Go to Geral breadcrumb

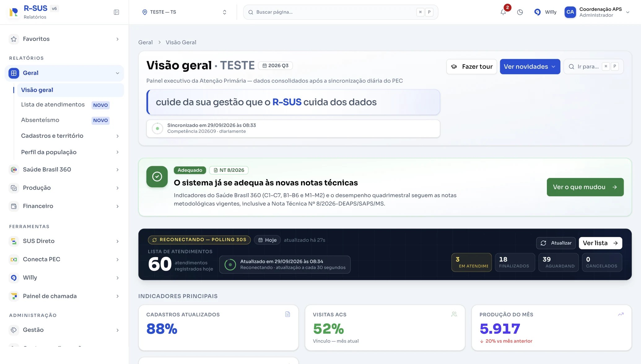point(145,42)
